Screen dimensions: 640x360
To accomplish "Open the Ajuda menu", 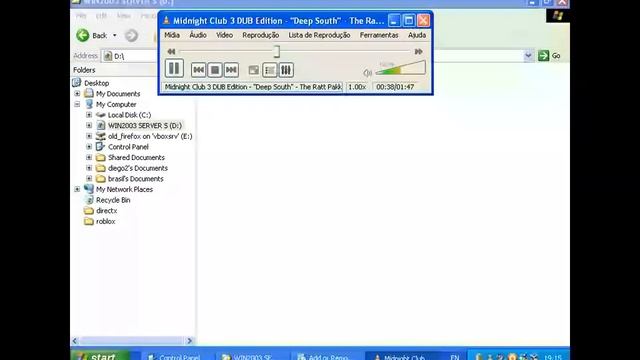I will point(417,35).
